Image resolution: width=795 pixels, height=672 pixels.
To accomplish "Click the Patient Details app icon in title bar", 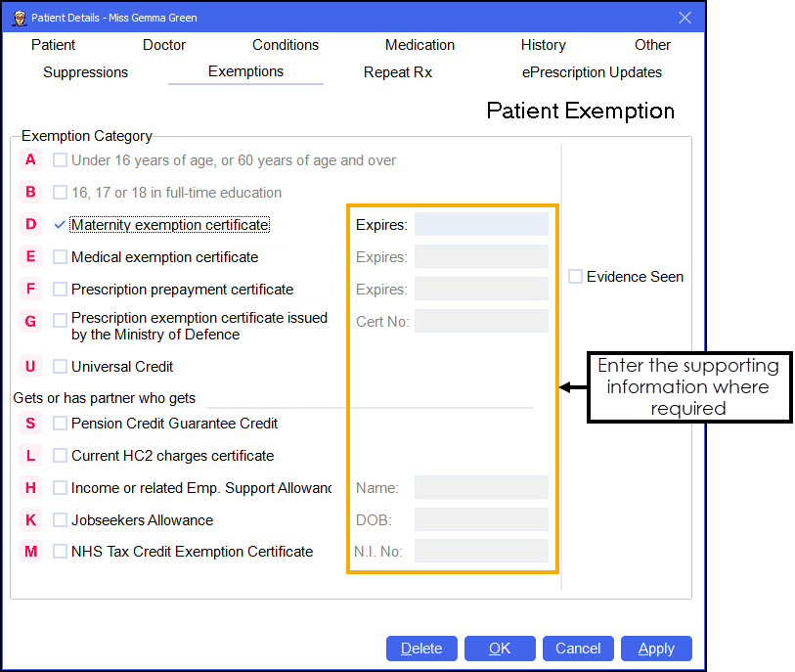I will coord(18,18).
